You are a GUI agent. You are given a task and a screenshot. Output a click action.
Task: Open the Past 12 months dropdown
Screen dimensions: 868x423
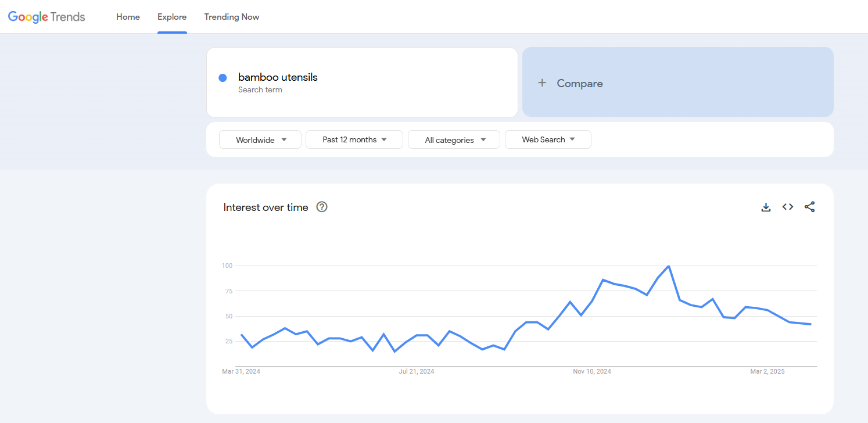click(354, 139)
